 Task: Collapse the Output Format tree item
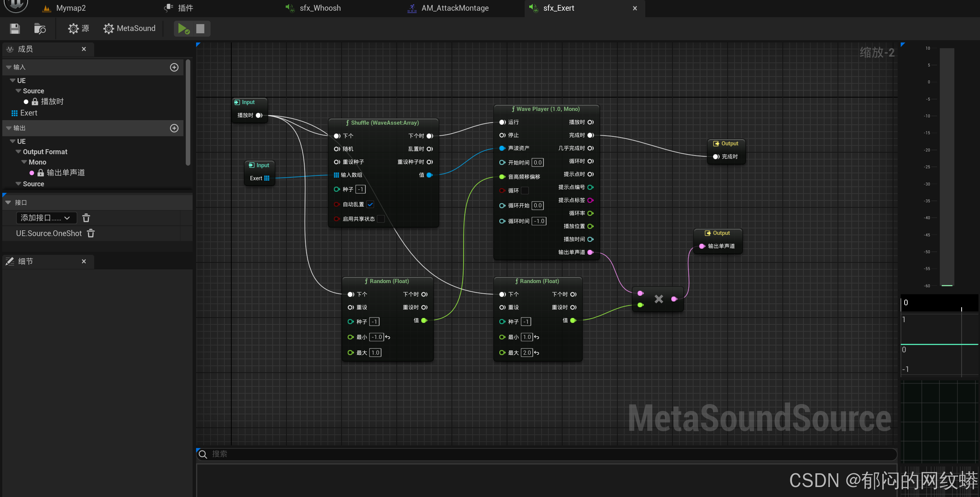(18, 152)
